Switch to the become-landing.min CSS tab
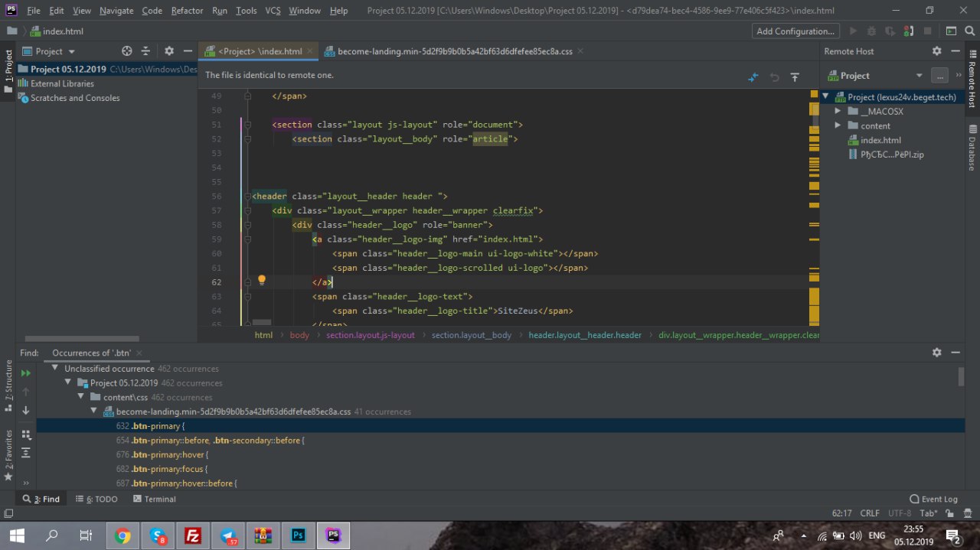 454,51
